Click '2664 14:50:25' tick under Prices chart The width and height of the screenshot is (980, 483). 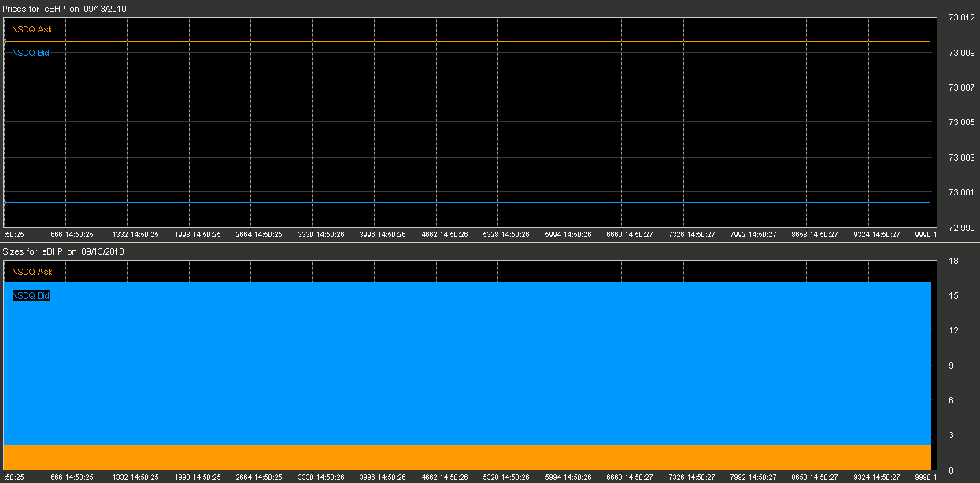(x=259, y=234)
